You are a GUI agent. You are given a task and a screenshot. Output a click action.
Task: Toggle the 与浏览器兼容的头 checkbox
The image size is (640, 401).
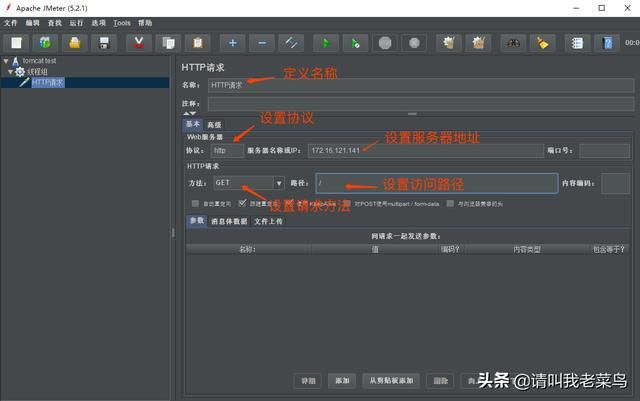pos(450,203)
